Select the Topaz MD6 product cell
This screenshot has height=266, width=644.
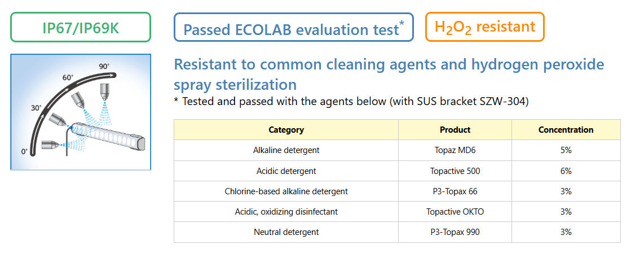(455, 150)
